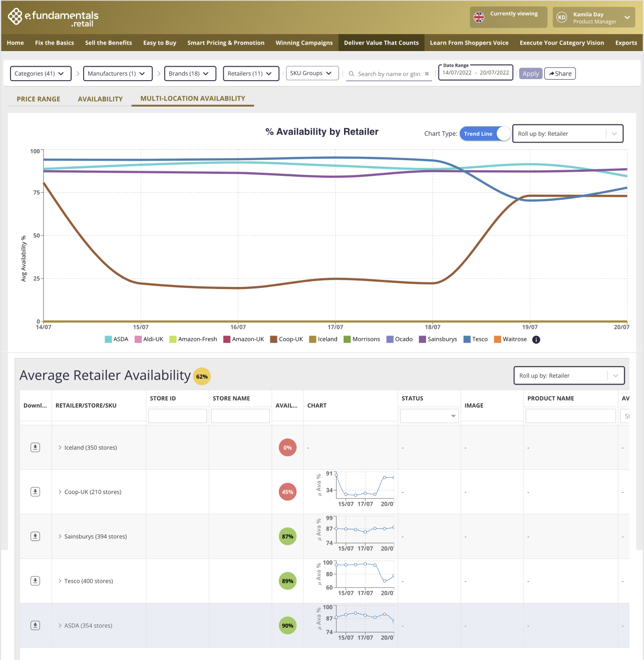
Task: Click the Date Range field
Action: (476, 73)
